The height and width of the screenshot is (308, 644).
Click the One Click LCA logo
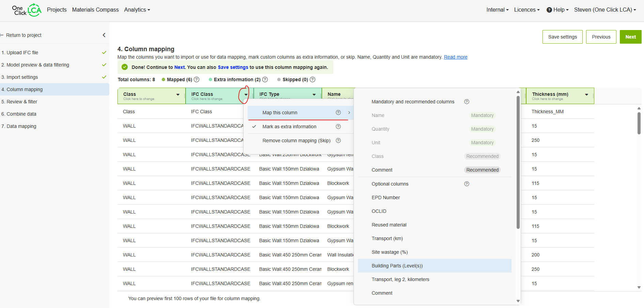pos(27,10)
